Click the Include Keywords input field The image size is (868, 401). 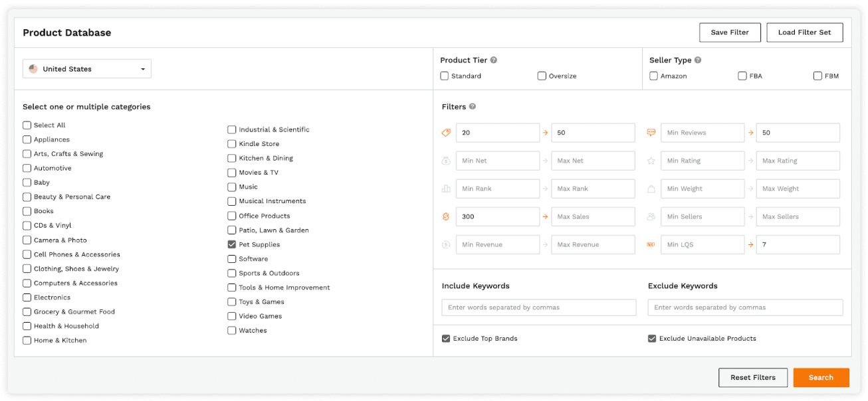click(x=538, y=307)
